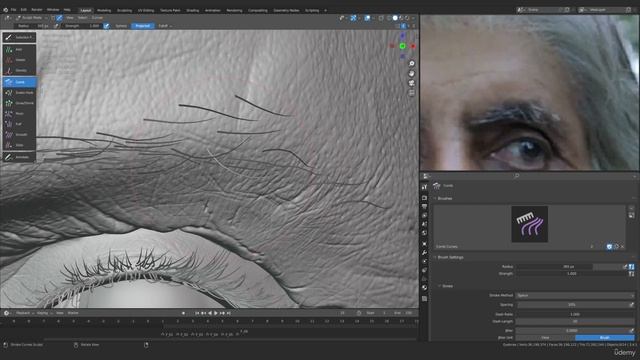Switch to the Sculpting workspace tab
The height and width of the screenshot is (360, 640).
click(124, 11)
